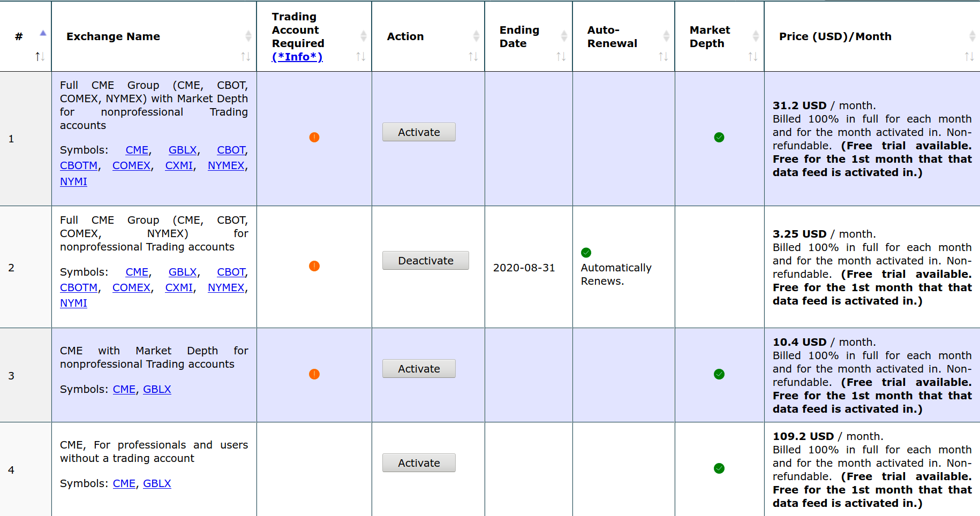Open GBLX symbol link in row 2

pos(183,272)
